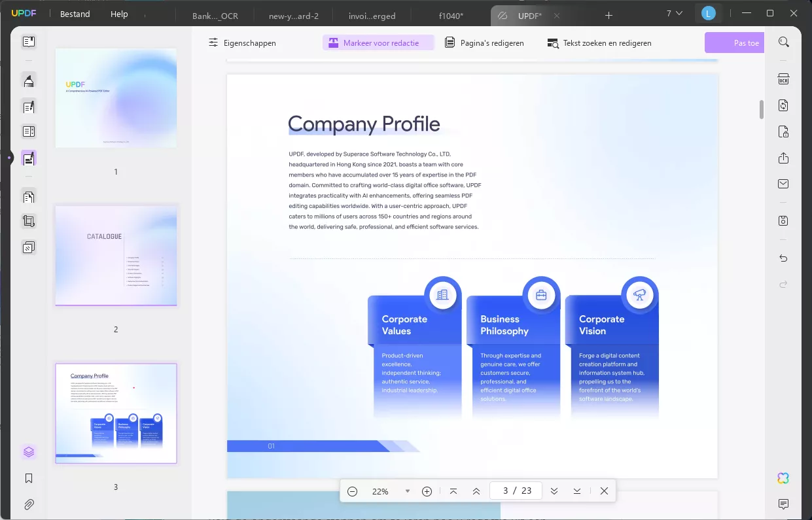
Task: Jump to the first page
Action: coord(453,491)
